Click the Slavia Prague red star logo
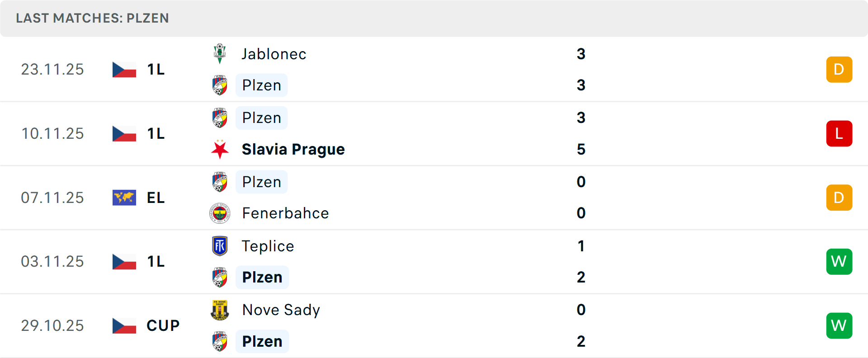 [220, 149]
